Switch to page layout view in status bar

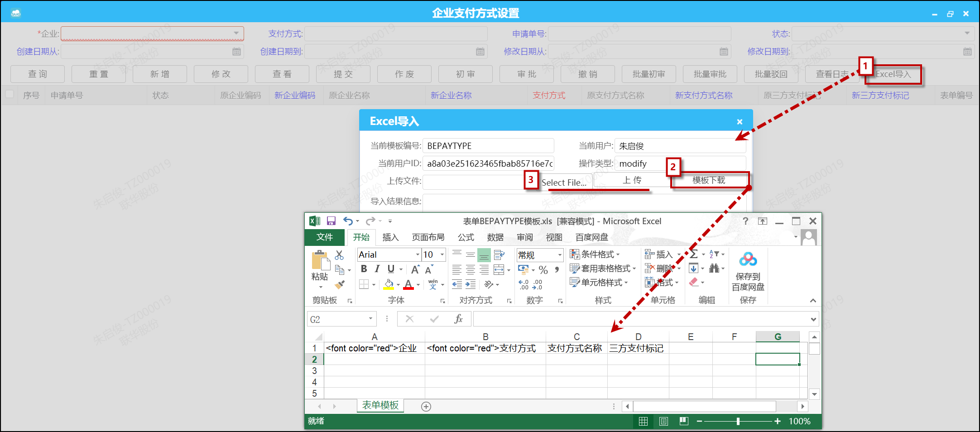663,422
